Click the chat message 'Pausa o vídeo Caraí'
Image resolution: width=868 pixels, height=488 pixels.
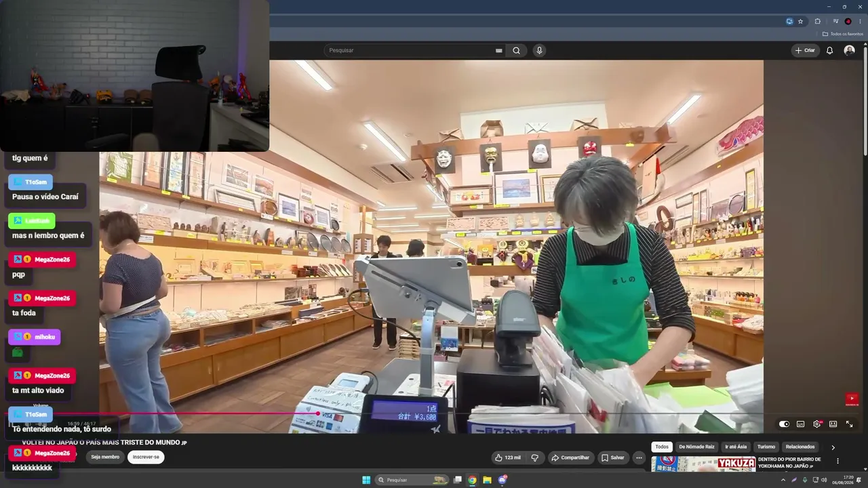45,197
